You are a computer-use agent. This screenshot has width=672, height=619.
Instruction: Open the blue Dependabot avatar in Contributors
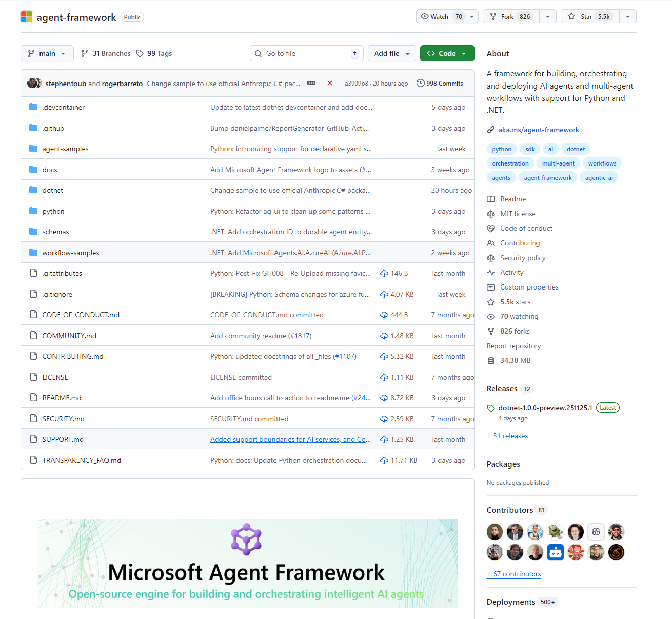[x=556, y=552]
